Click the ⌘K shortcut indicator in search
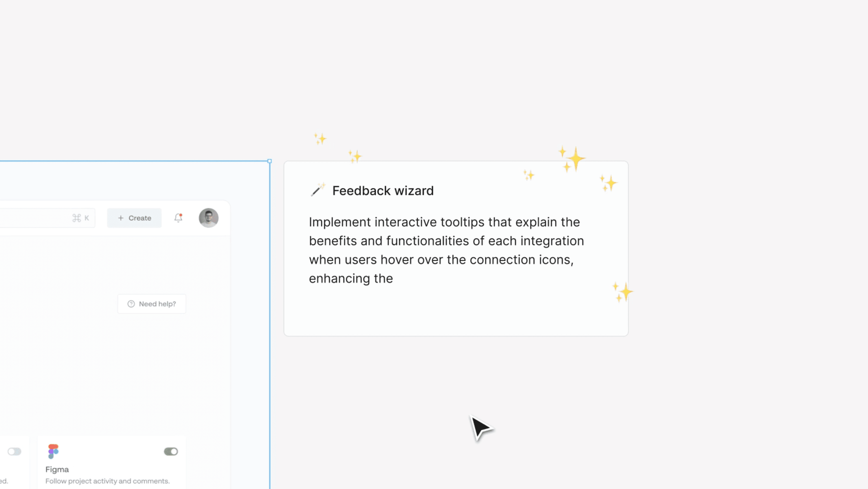Screen dimensions: 868x489 coord(80,217)
